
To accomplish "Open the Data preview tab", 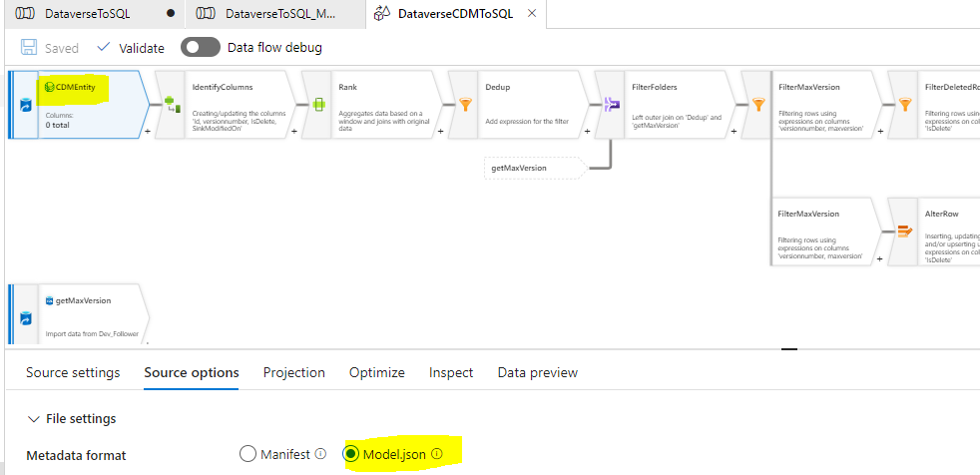I will tap(538, 373).
